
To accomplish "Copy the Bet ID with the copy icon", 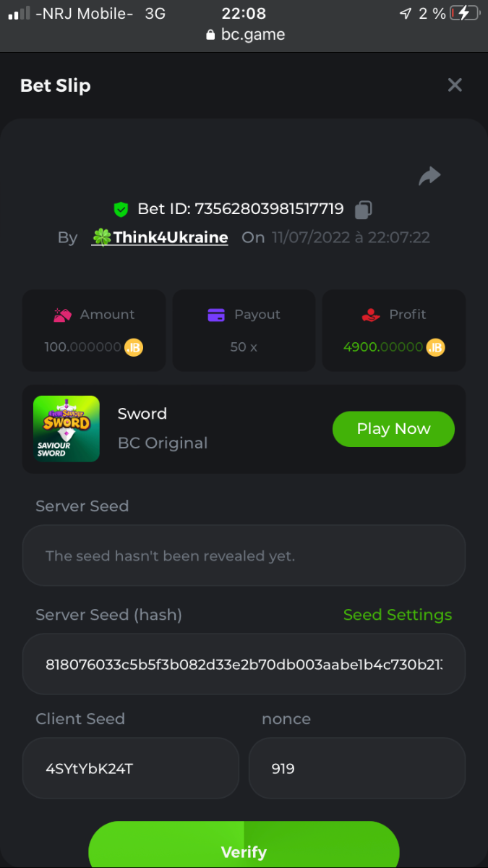I will pyautogui.click(x=363, y=210).
